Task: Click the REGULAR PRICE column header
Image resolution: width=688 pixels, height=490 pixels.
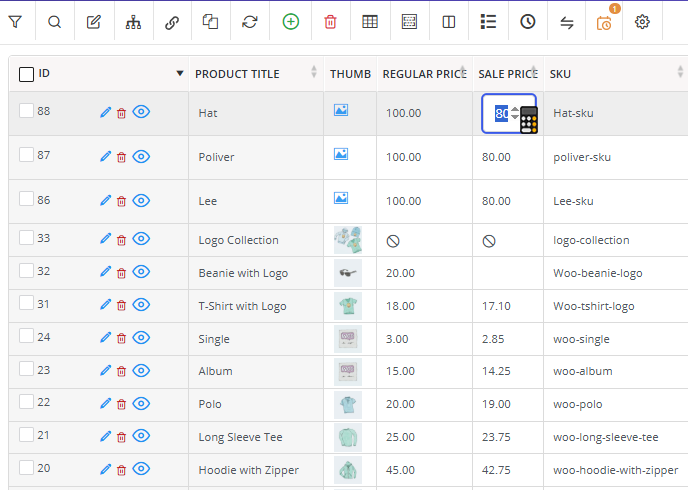Action: [x=424, y=74]
